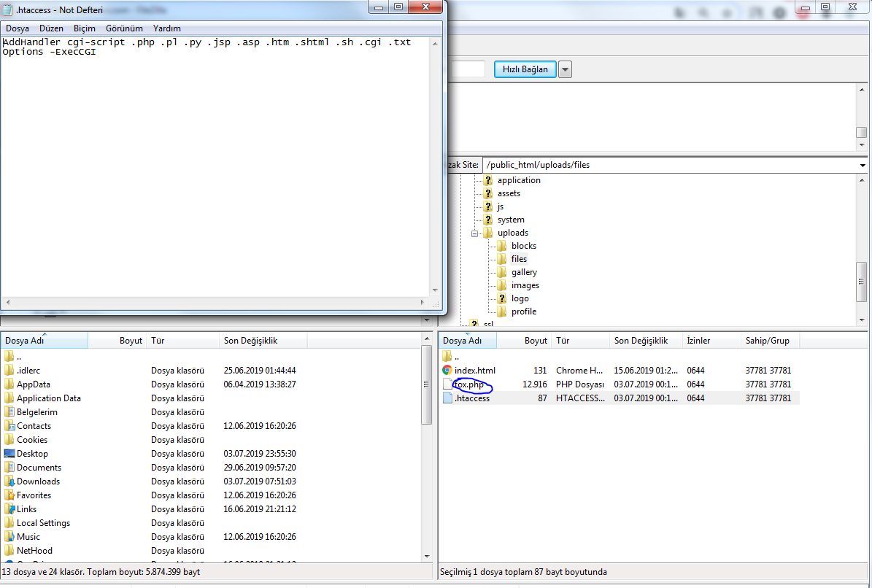Select the blocks folder in remote tree

point(524,246)
